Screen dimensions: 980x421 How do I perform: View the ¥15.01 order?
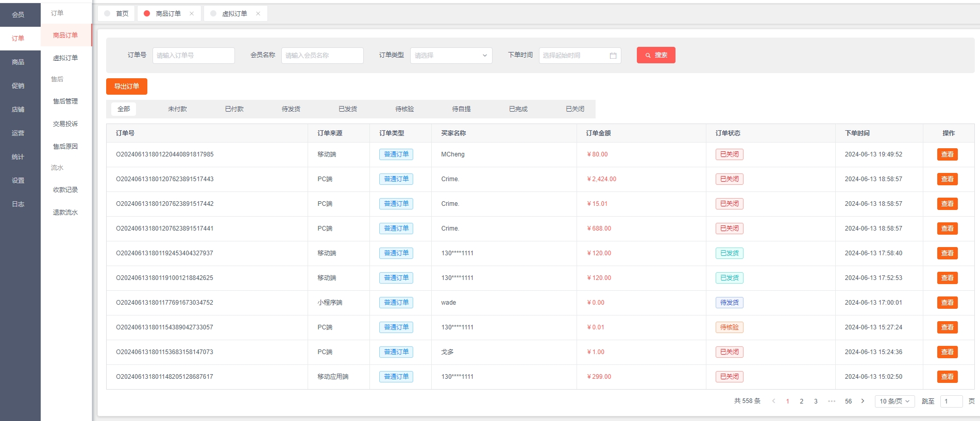click(948, 204)
